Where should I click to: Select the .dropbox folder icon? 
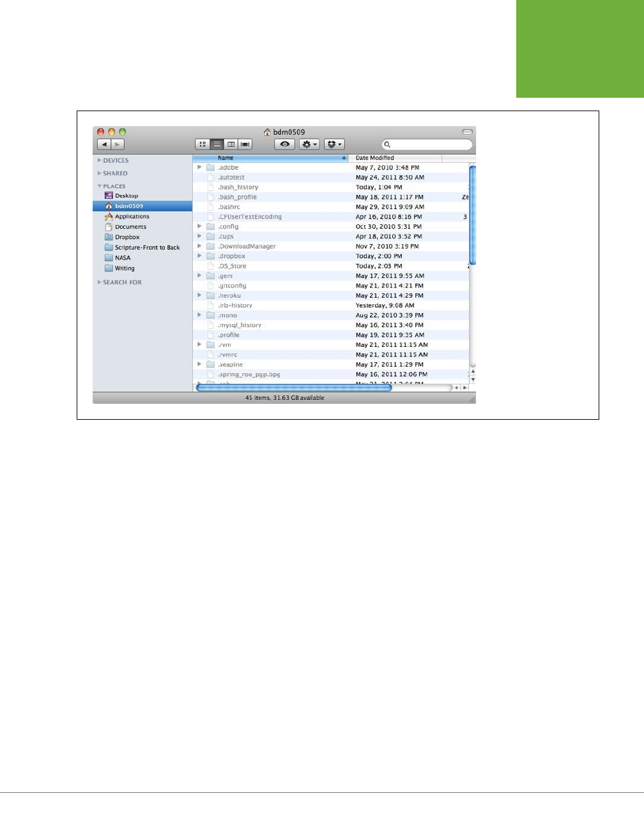pos(210,256)
